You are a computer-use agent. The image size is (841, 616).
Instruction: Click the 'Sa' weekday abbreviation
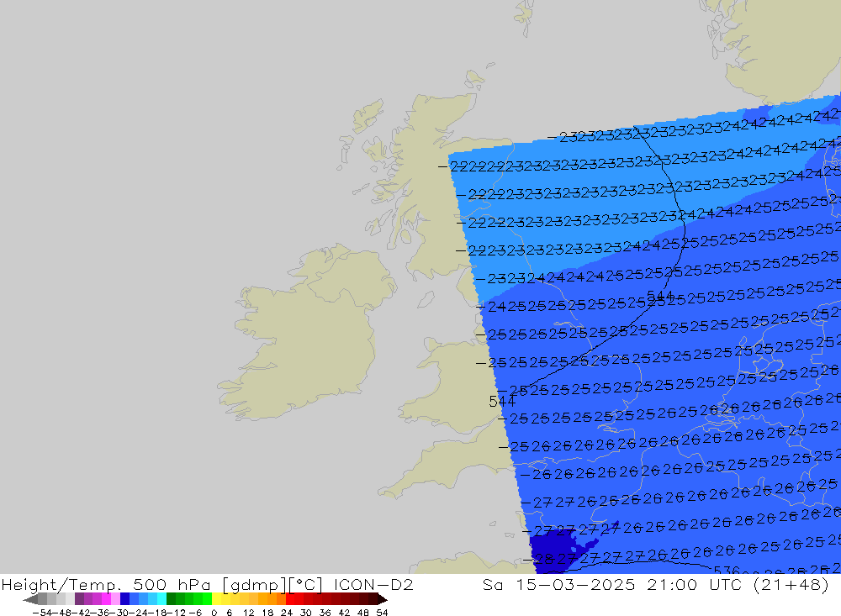point(493,584)
